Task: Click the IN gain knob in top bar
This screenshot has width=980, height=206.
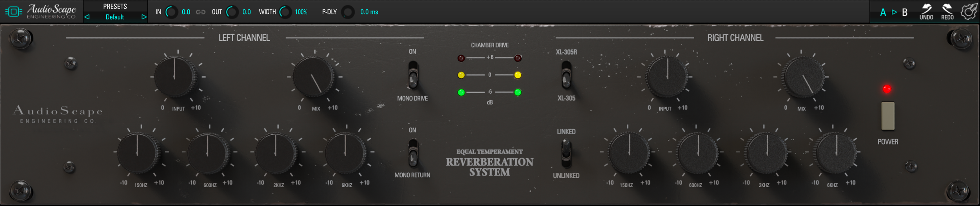Action: pos(172,12)
